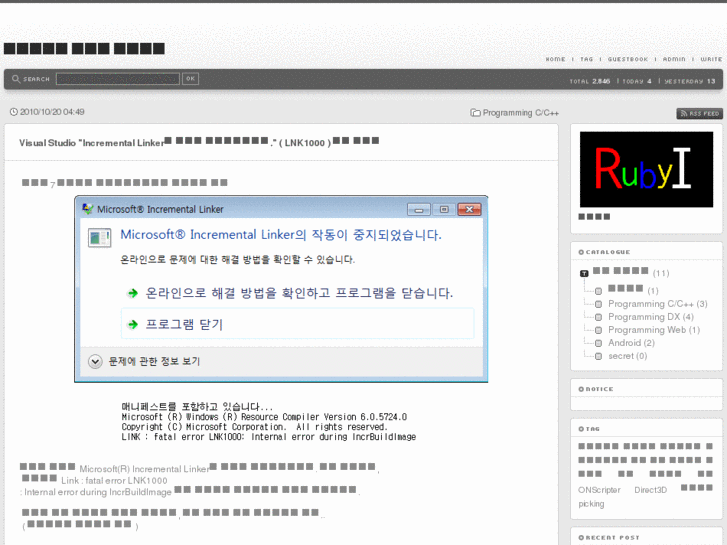
Task: Choose 프로그램 닫기 in the linker dialog
Action: click(x=297, y=324)
